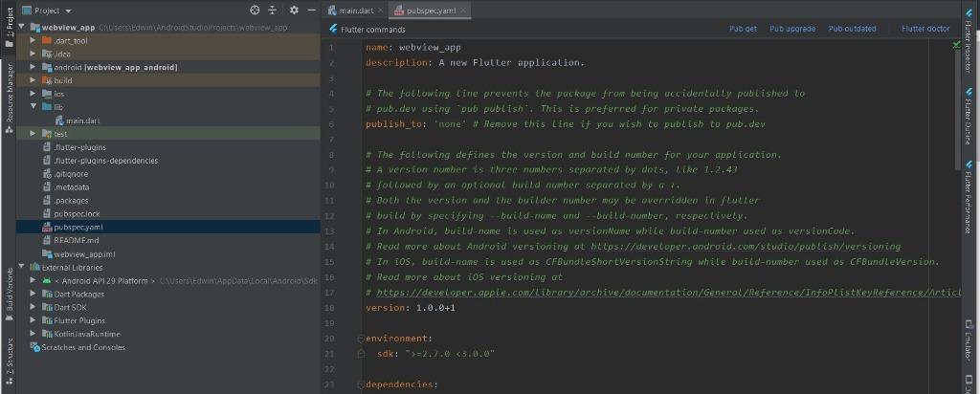Image resolution: width=980 pixels, height=394 pixels.
Task: Open the Build Variants side tab
Action: click(9, 294)
